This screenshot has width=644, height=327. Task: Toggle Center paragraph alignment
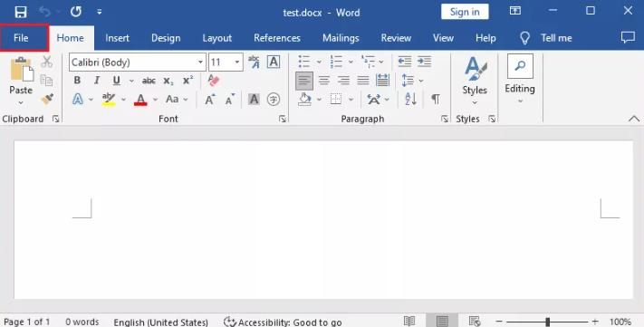324,81
